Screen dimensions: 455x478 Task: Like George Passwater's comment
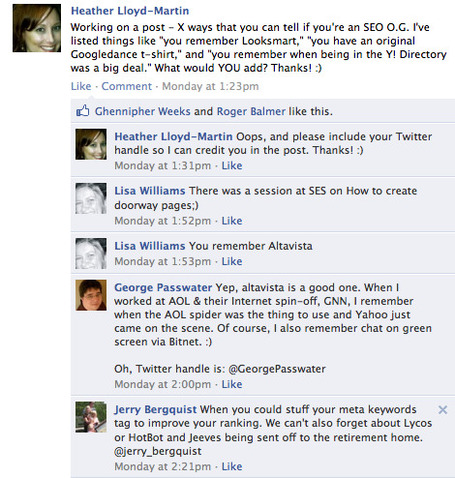click(x=232, y=384)
